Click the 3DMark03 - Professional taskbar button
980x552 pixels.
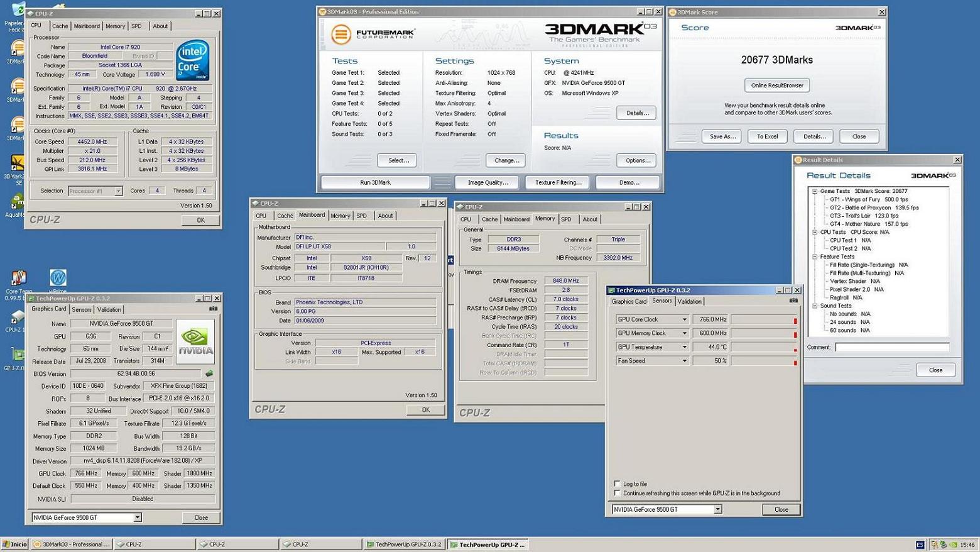[72, 544]
